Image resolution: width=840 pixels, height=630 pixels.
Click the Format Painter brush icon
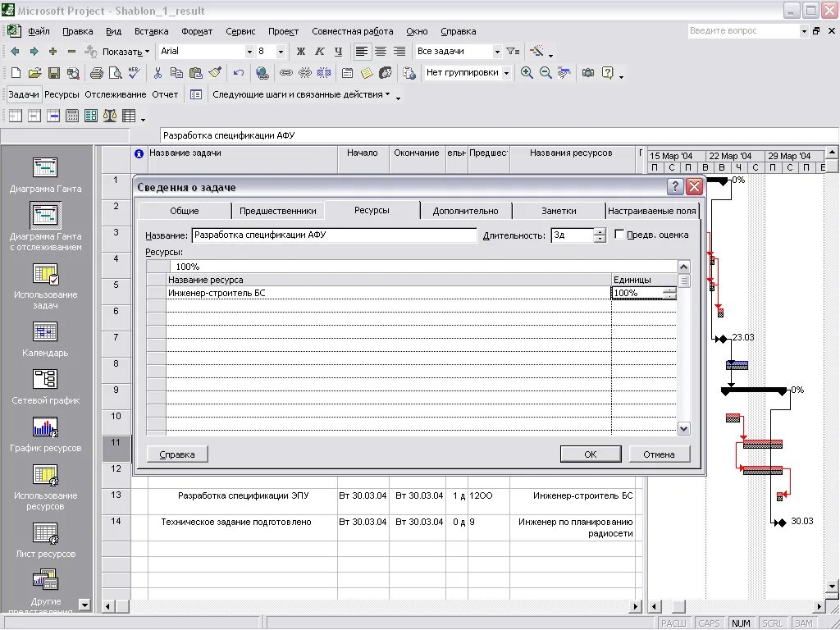pos(215,73)
